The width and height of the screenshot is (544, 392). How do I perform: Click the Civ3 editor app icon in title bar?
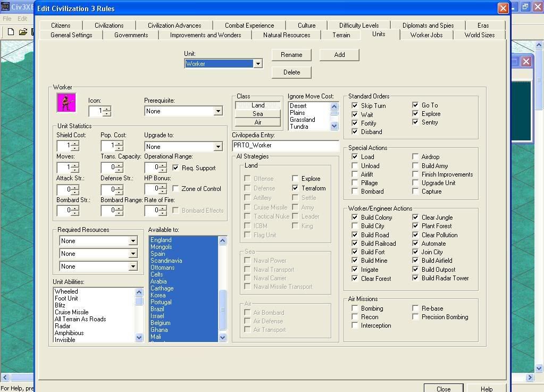click(x=5, y=6)
